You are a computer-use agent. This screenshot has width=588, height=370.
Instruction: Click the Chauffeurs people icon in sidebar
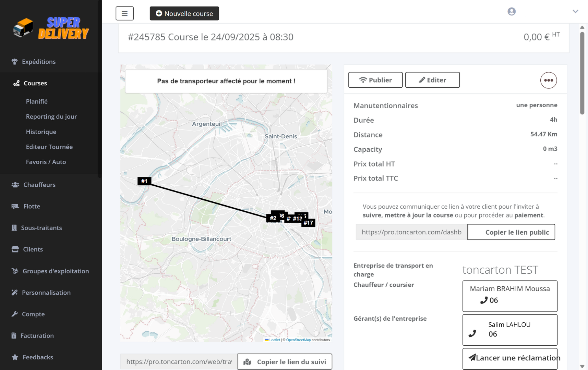pos(15,185)
